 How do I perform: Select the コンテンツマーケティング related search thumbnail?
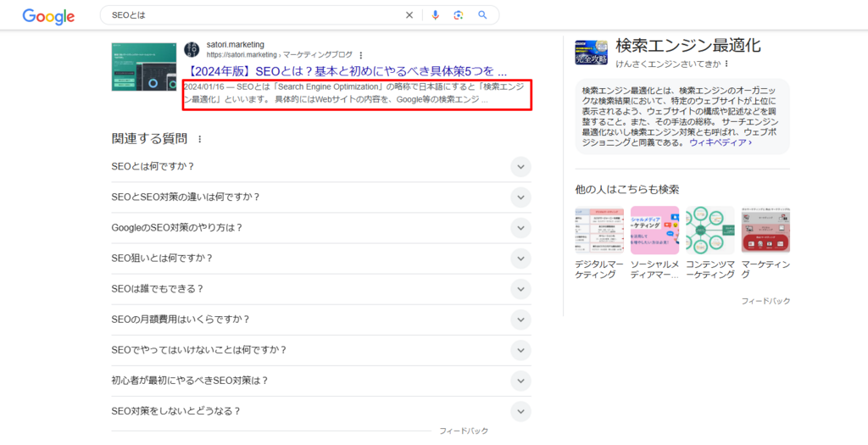[x=709, y=231]
